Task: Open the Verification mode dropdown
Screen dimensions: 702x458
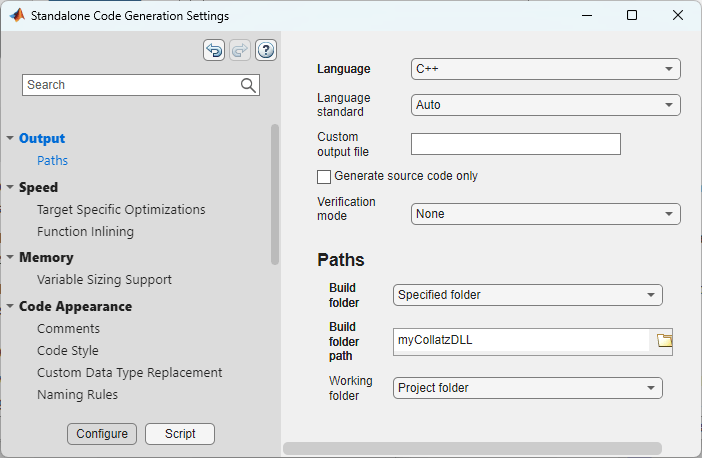Action: (x=545, y=214)
